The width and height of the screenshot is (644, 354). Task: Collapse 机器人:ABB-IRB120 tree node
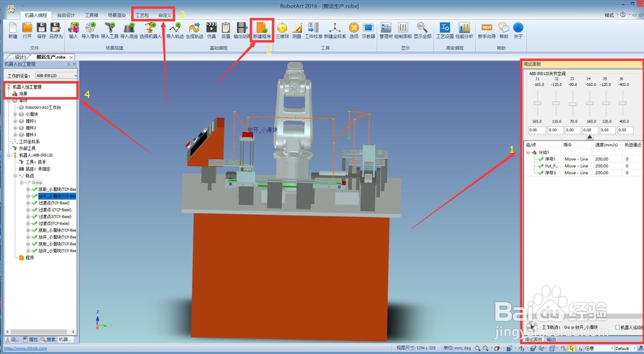pyautogui.click(x=8, y=155)
